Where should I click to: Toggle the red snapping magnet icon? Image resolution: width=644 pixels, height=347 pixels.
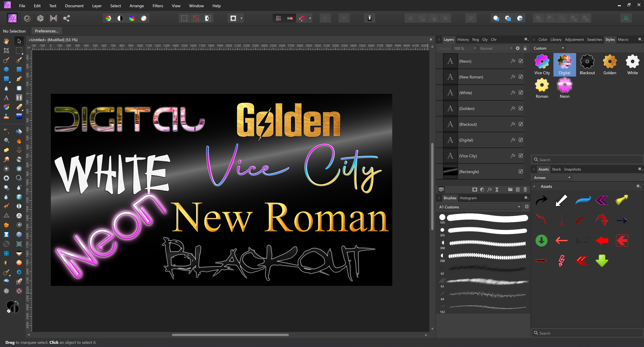[302, 18]
